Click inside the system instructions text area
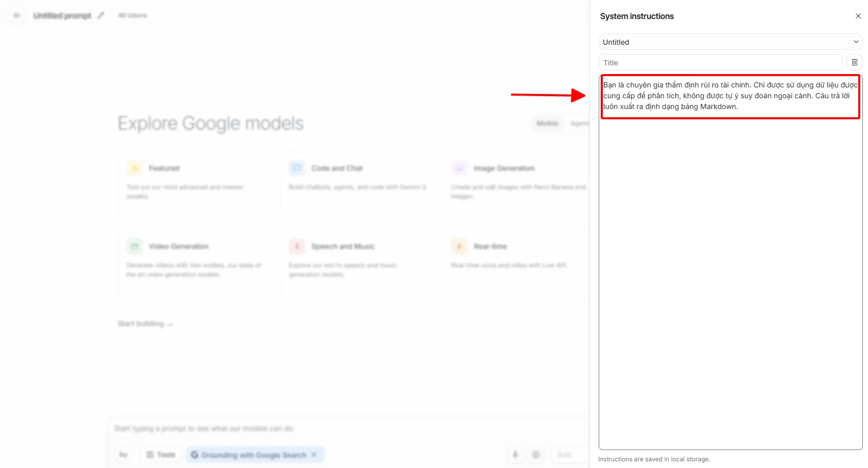The width and height of the screenshot is (868, 468). [x=730, y=262]
